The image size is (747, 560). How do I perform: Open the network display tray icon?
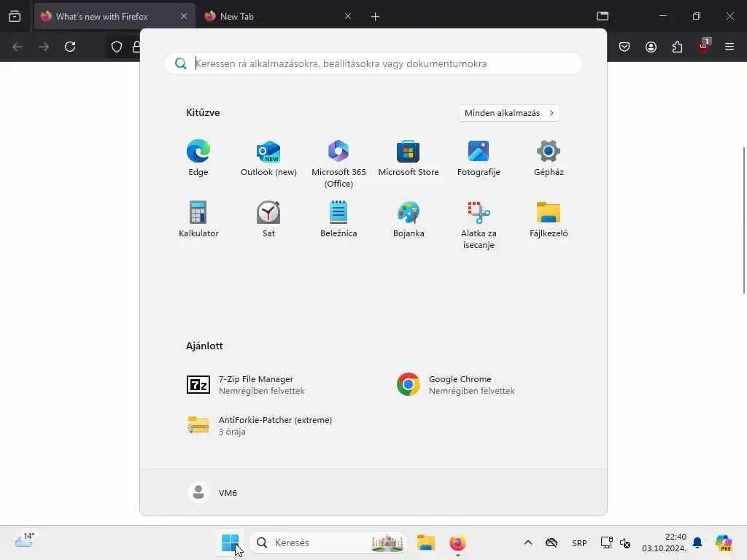[606, 542]
